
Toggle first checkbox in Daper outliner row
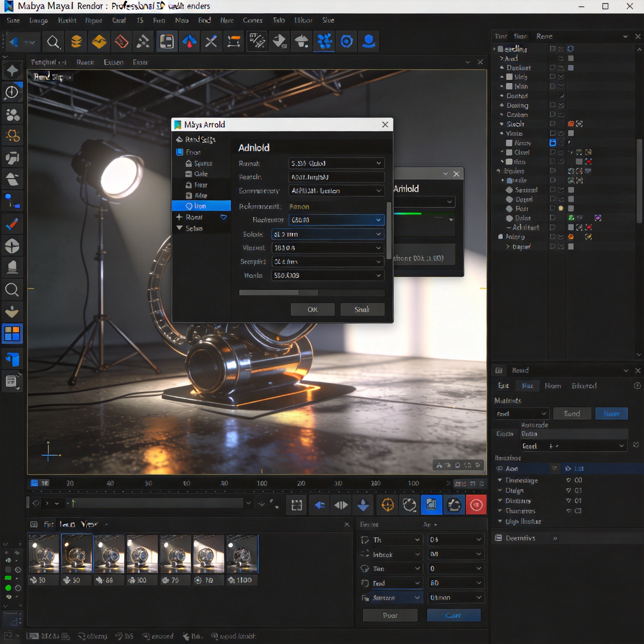552,246
